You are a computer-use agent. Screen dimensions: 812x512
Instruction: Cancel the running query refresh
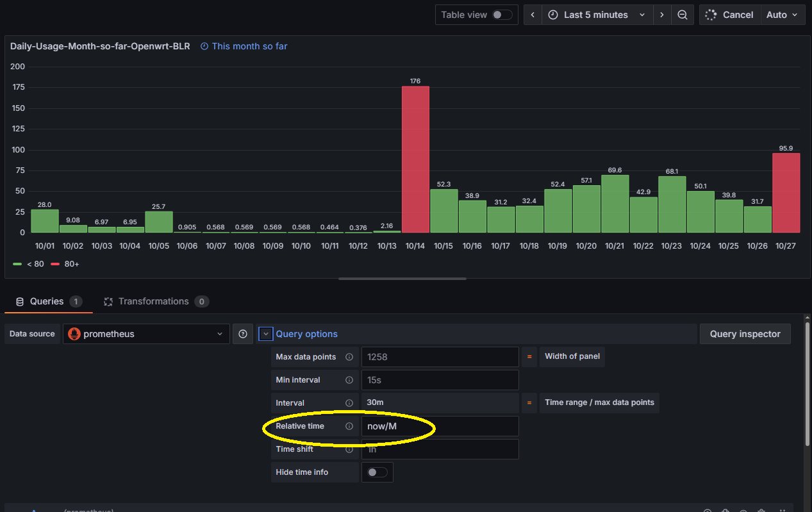click(730, 15)
